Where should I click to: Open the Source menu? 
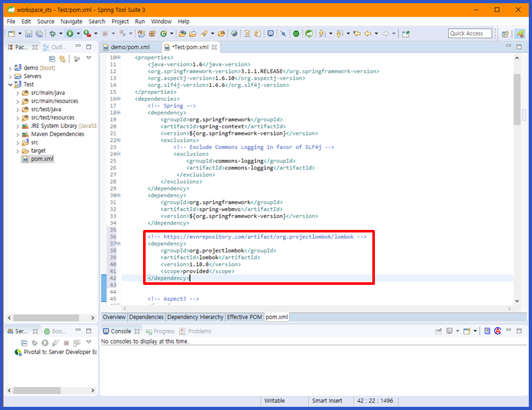45,21
